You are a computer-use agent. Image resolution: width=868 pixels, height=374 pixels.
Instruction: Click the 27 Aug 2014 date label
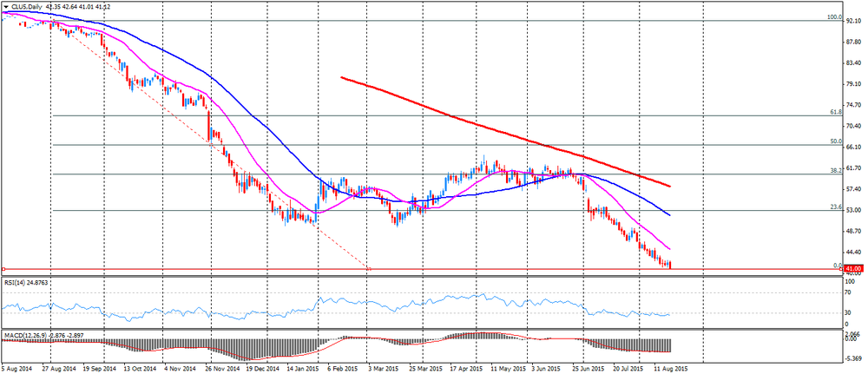pos(61,367)
